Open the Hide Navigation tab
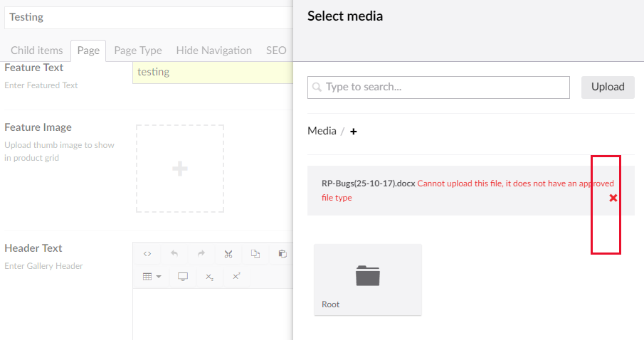 tap(213, 51)
